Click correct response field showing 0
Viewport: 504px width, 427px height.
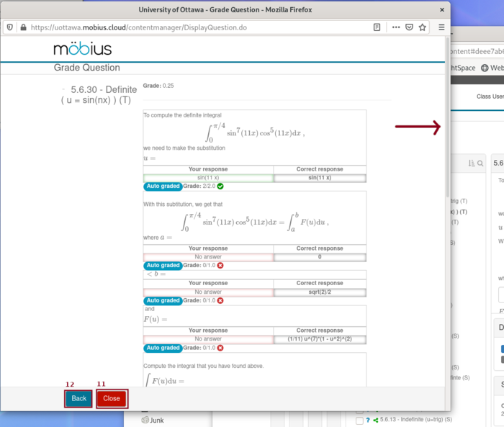pyautogui.click(x=320, y=257)
